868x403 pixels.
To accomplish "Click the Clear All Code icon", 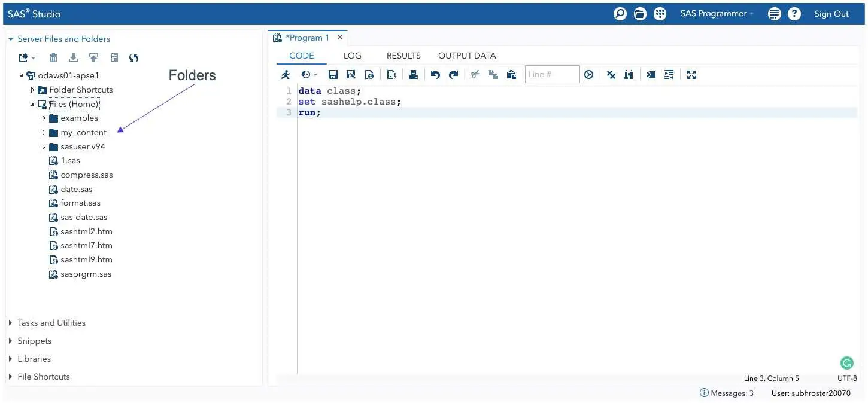I will (611, 75).
